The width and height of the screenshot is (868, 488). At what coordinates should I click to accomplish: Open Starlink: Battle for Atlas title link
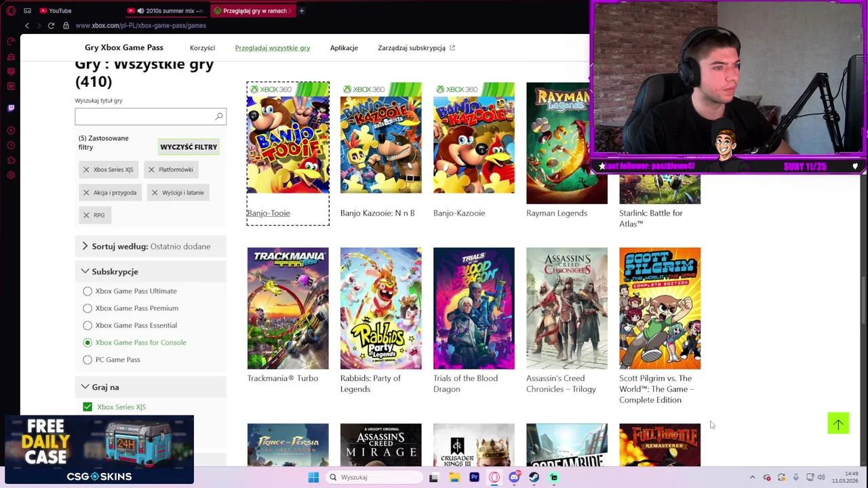[651, 218]
